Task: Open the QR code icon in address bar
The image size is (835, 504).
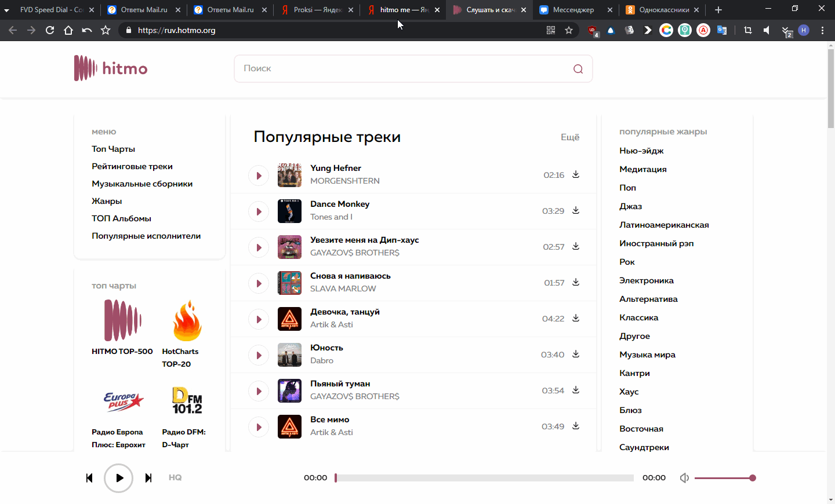Action: point(551,30)
